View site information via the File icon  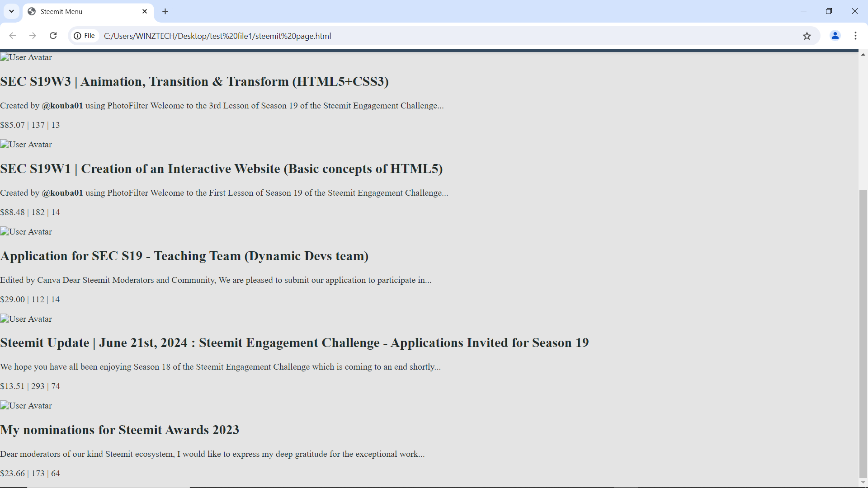point(85,36)
